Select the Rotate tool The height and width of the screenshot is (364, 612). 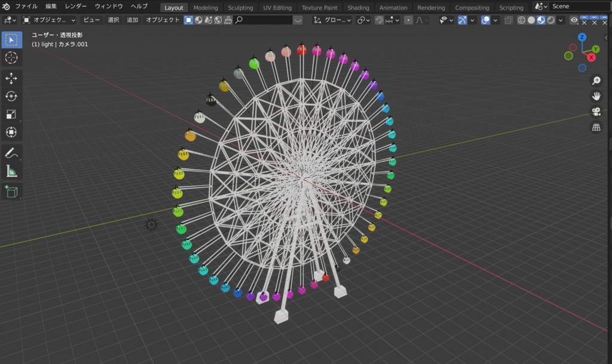click(11, 96)
